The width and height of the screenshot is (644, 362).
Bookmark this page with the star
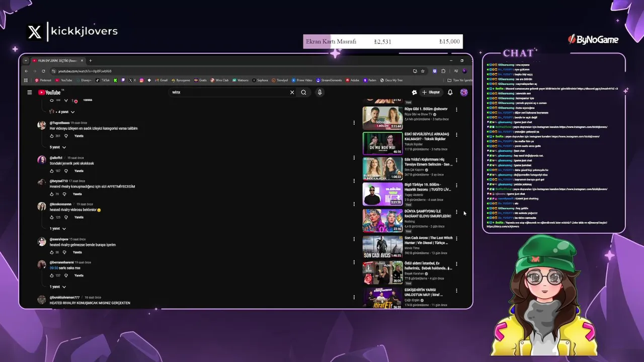coord(423,71)
